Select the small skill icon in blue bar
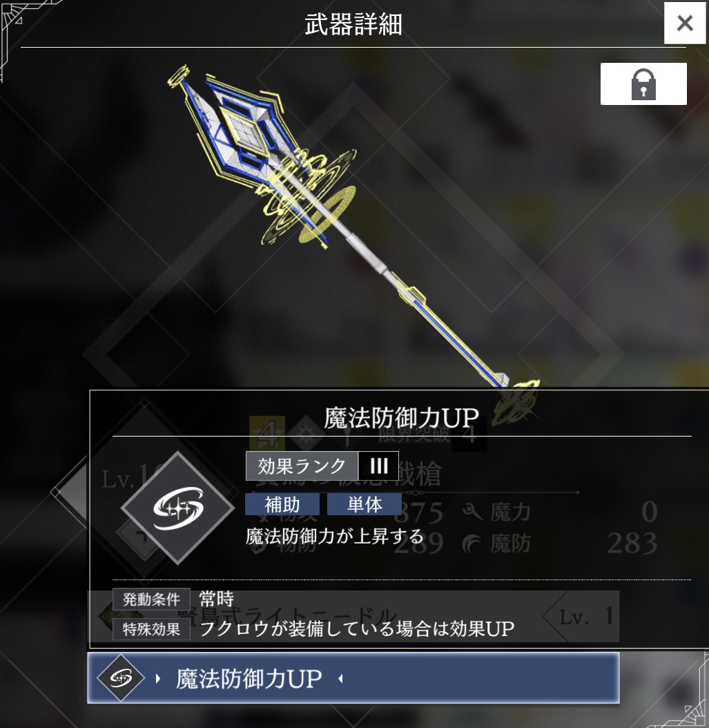709x728 pixels. point(121,678)
